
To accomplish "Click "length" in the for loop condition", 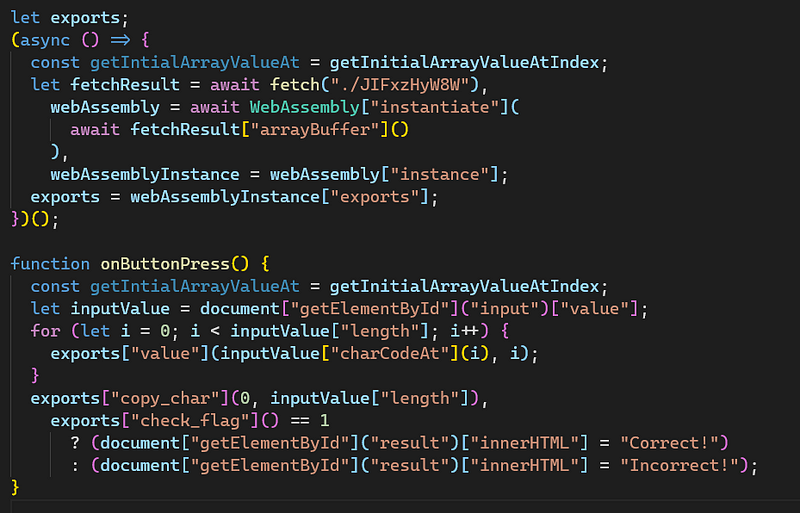I will point(380,331).
